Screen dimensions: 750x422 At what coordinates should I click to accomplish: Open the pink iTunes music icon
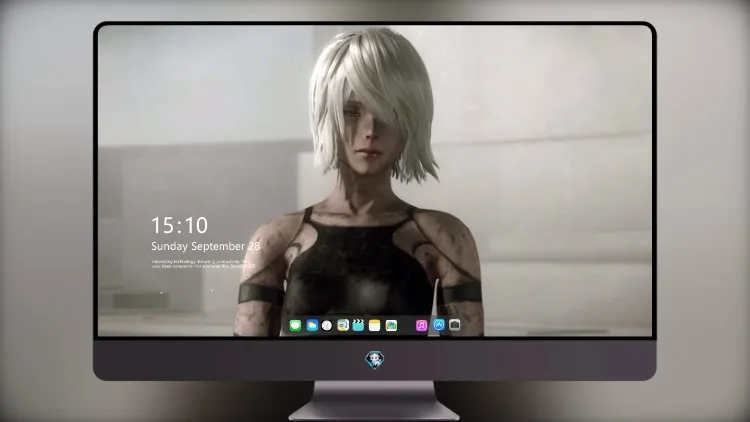(421, 325)
